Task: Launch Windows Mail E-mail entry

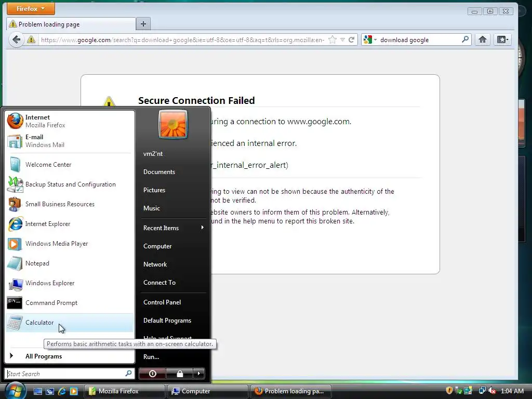Action: click(70, 141)
